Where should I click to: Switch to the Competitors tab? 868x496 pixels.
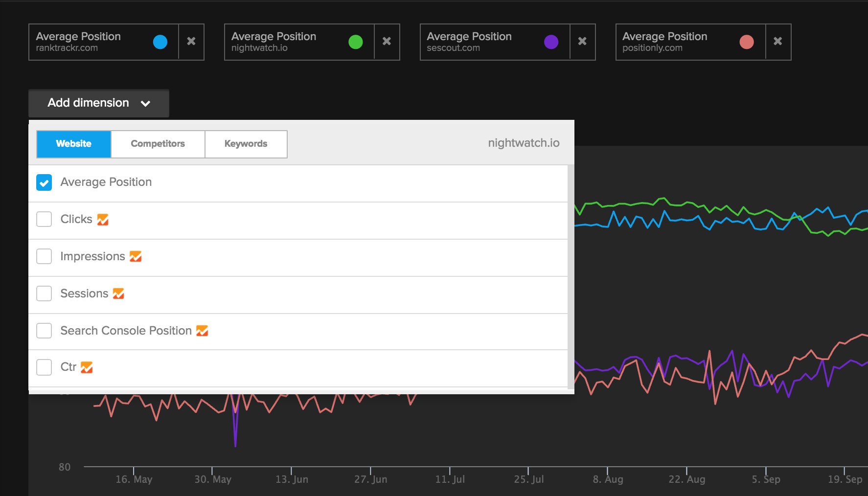coord(158,144)
